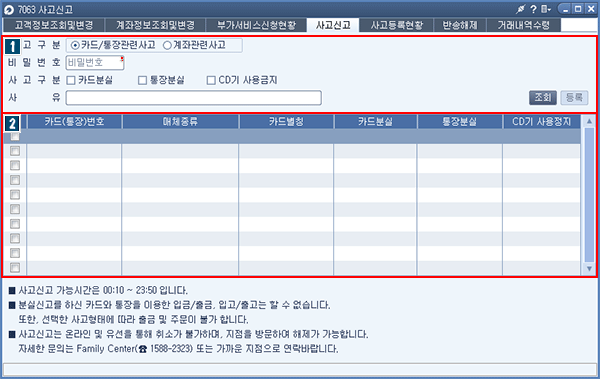The width and height of the screenshot is (600, 379).
Task: Toggle the select-all checkbox in highlighted row
Action: pyautogui.click(x=15, y=137)
